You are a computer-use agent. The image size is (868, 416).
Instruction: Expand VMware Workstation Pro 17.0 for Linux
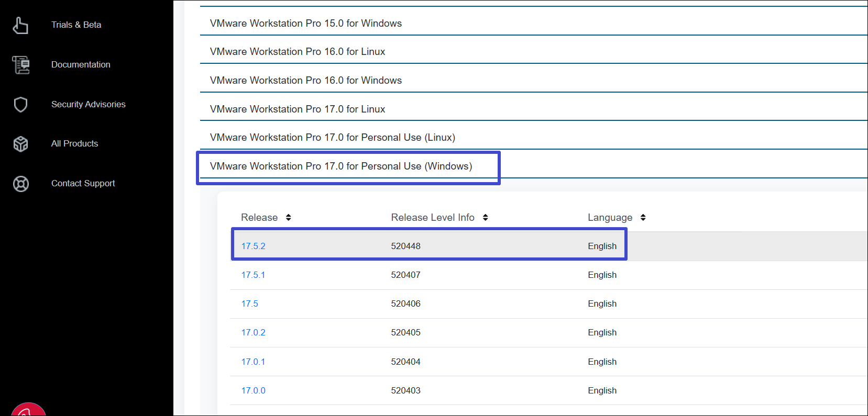coord(298,109)
